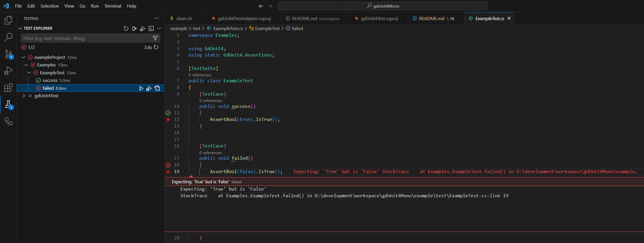Click the StackTrace line in the peek panel

(344, 196)
